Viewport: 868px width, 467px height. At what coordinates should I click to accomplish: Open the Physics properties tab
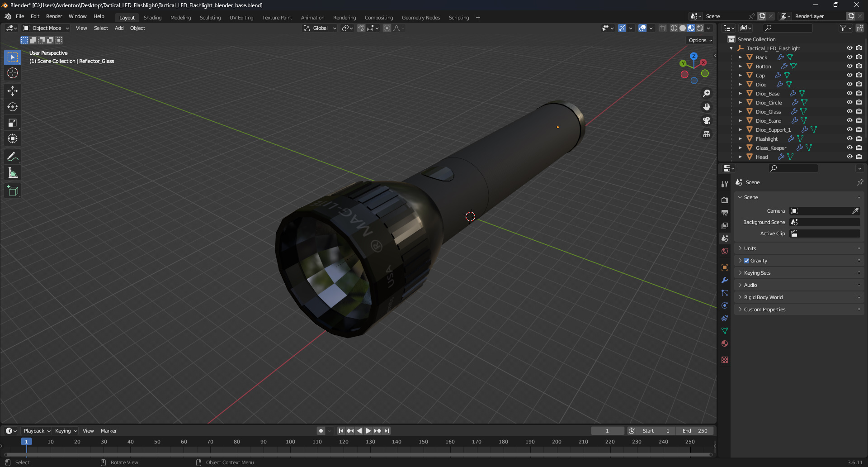[x=725, y=305]
